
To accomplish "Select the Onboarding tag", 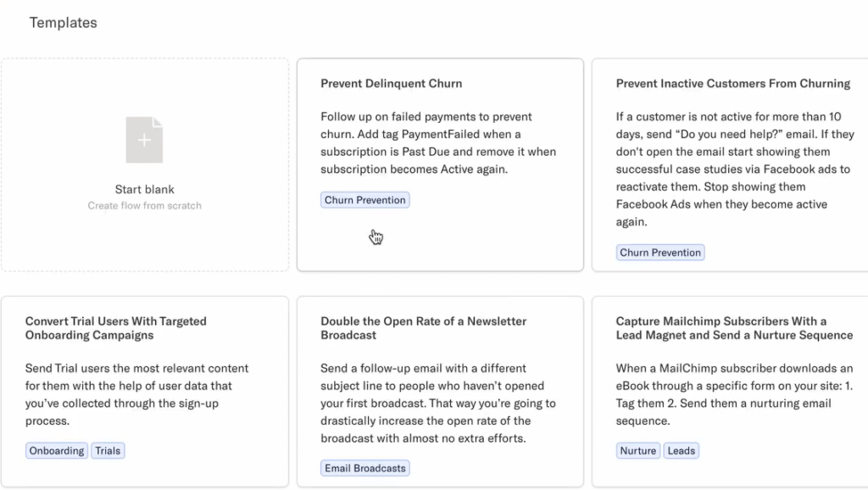I will [57, 451].
